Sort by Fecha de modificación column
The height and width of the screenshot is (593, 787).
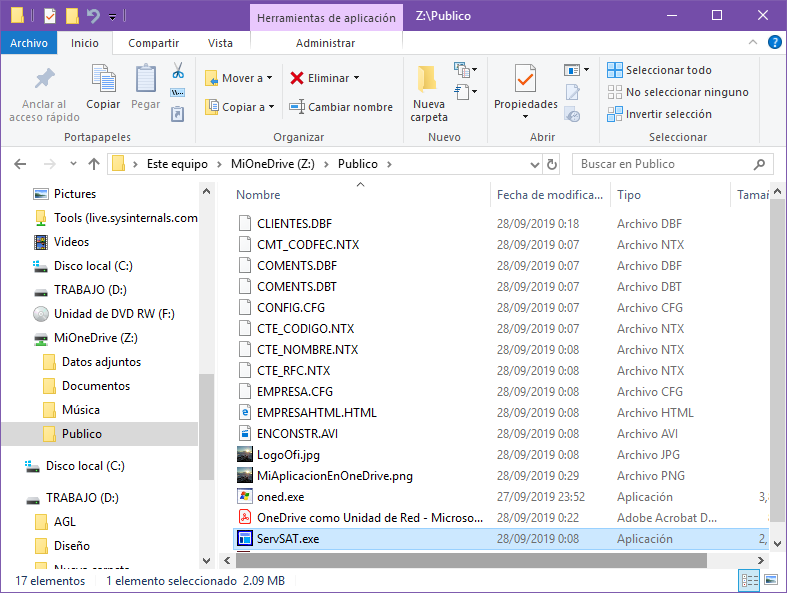[550, 195]
